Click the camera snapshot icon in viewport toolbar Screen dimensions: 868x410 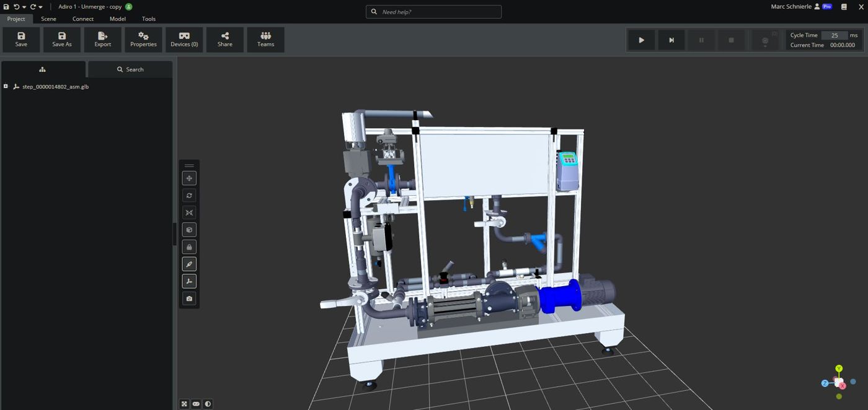point(189,299)
